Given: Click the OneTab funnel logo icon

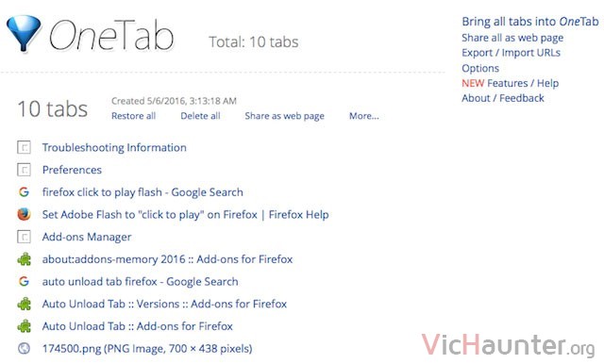Looking at the screenshot, I should coord(24,33).
